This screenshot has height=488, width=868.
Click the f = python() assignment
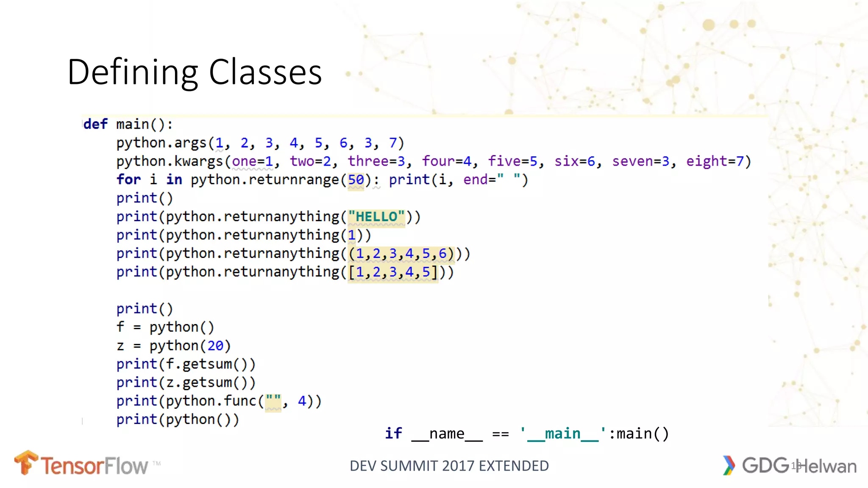[x=165, y=327]
